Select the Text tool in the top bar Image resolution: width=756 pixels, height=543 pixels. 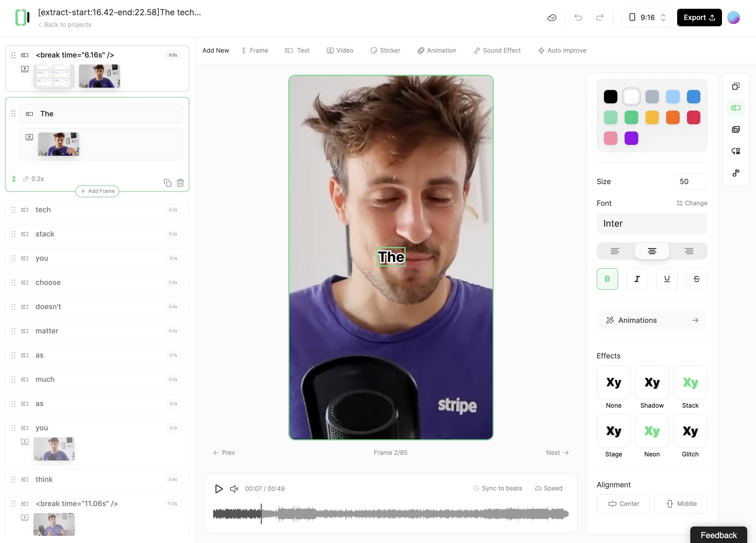[x=297, y=50]
